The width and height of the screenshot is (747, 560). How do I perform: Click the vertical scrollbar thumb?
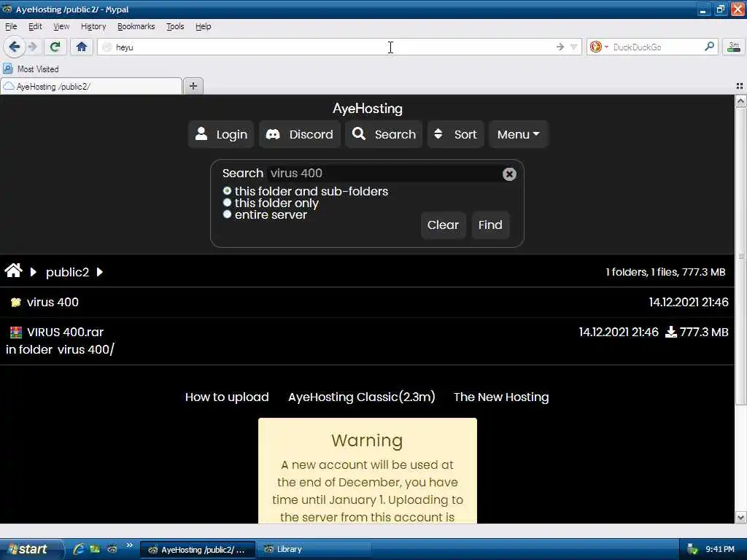(x=740, y=256)
